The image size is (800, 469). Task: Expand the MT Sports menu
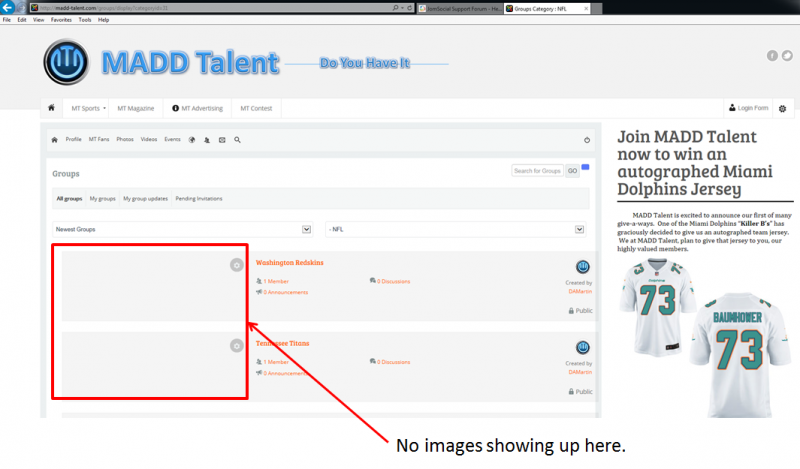coord(88,108)
